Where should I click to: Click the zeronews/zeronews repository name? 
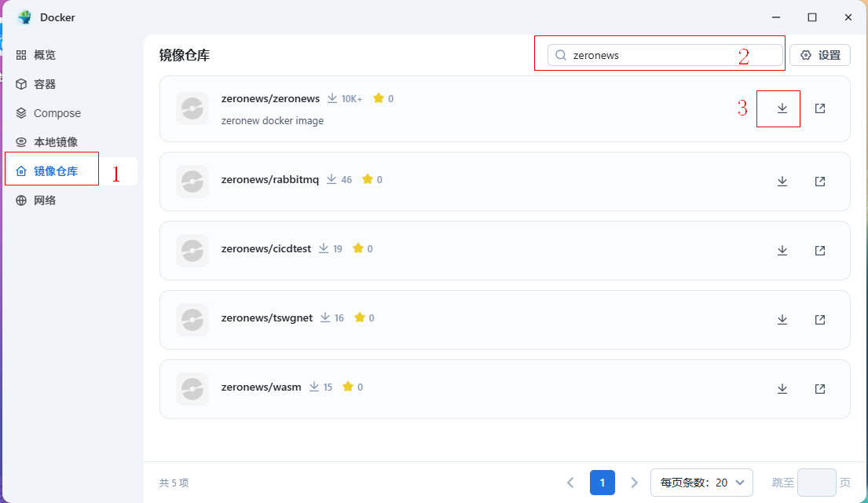click(x=270, y=98)
